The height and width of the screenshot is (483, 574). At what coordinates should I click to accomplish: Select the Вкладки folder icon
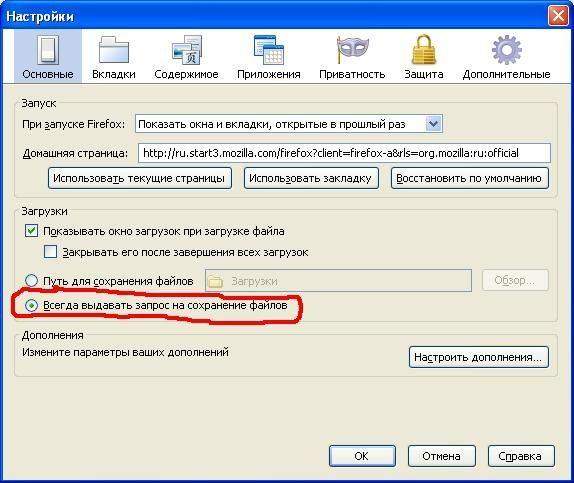coord(114,49)
